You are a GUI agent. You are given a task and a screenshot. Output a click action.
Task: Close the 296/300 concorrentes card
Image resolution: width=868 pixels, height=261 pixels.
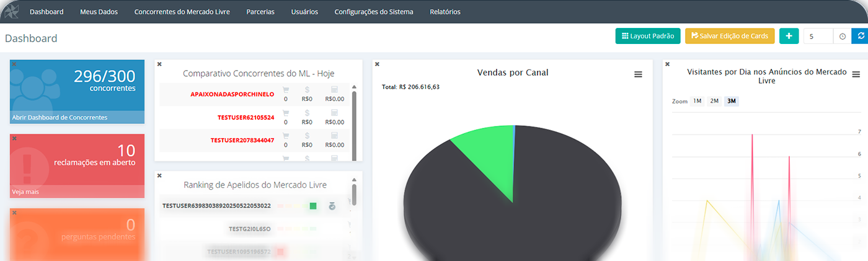tap(14, 64)
